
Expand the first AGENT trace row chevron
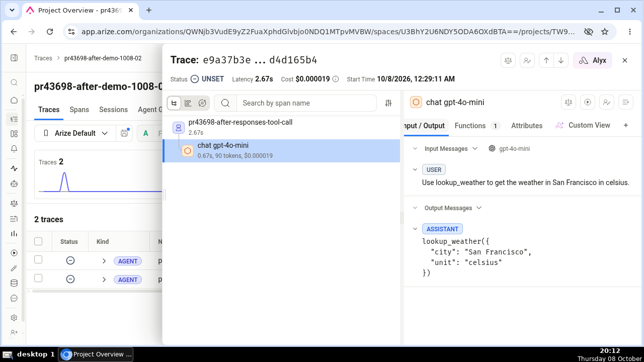tap(104, 261)
